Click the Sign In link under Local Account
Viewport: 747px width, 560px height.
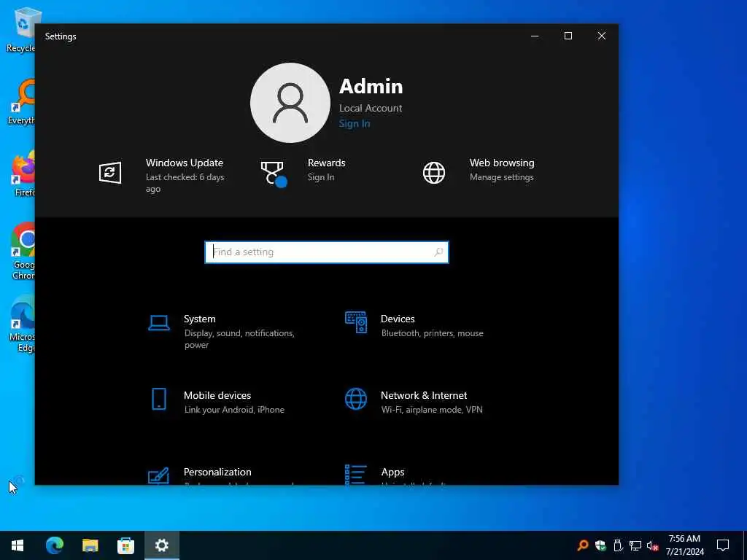coord(355,124)
